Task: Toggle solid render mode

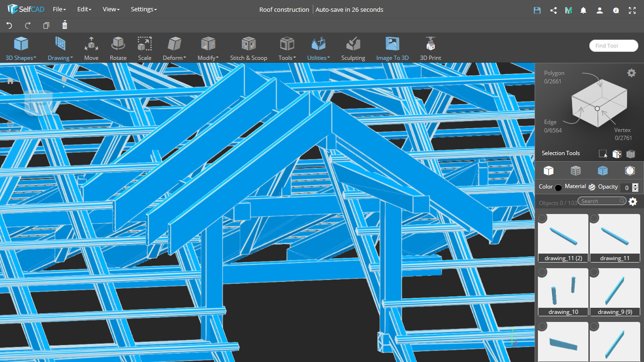Action: pyautogui.click(x=548, y=171)
